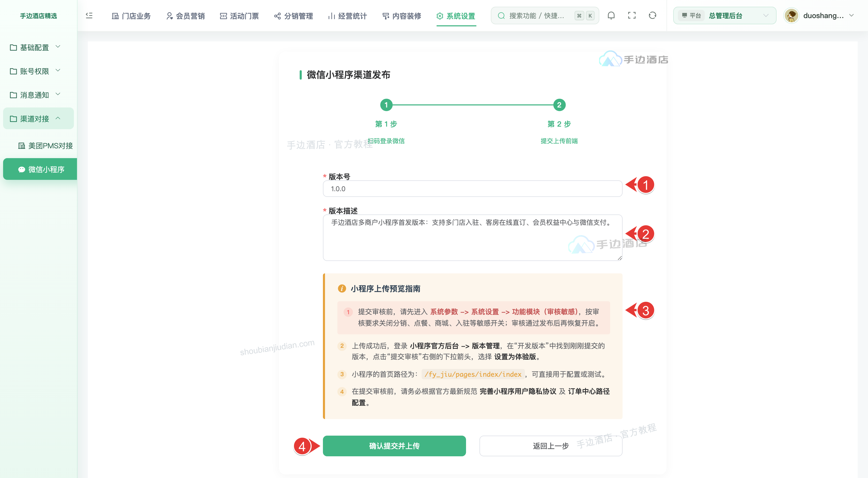Click the 门店业务 building icon

coord(115,16)
